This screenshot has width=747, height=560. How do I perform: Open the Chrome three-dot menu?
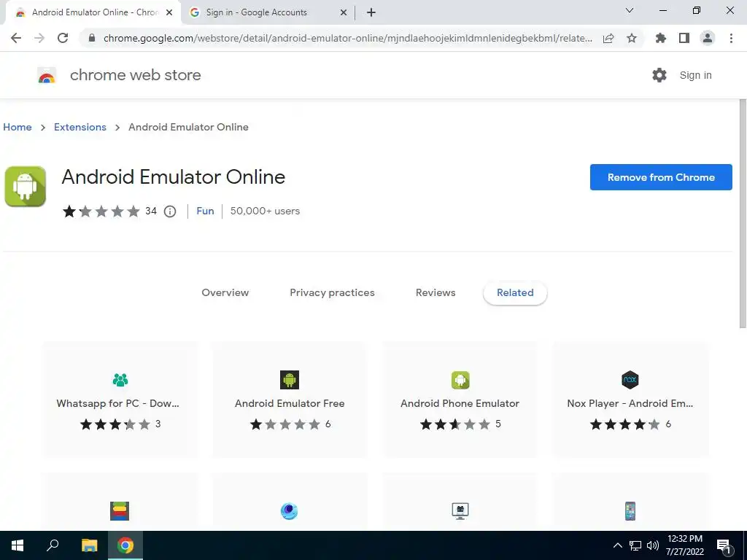pos(731,38)
